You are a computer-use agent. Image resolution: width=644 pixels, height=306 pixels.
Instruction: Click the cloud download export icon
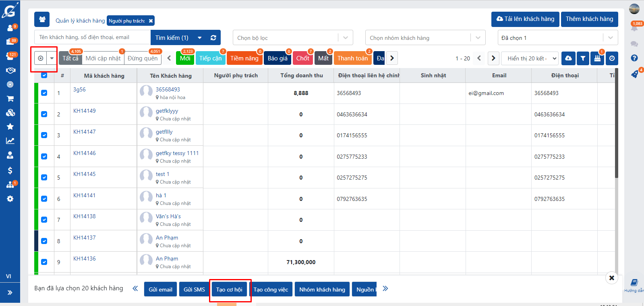point(568,58)
